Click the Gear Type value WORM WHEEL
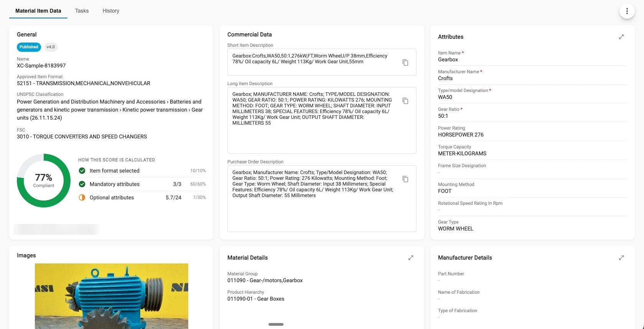 (456, 229)
